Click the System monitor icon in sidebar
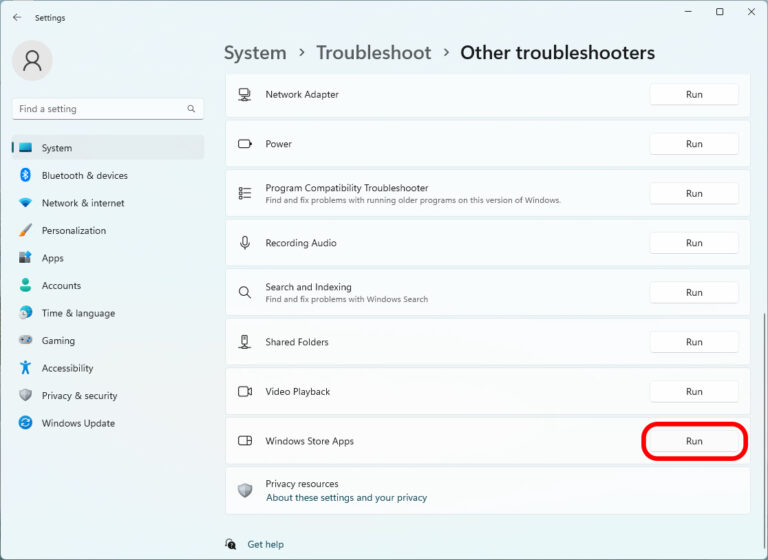768x560 pixels. [25, 147]
